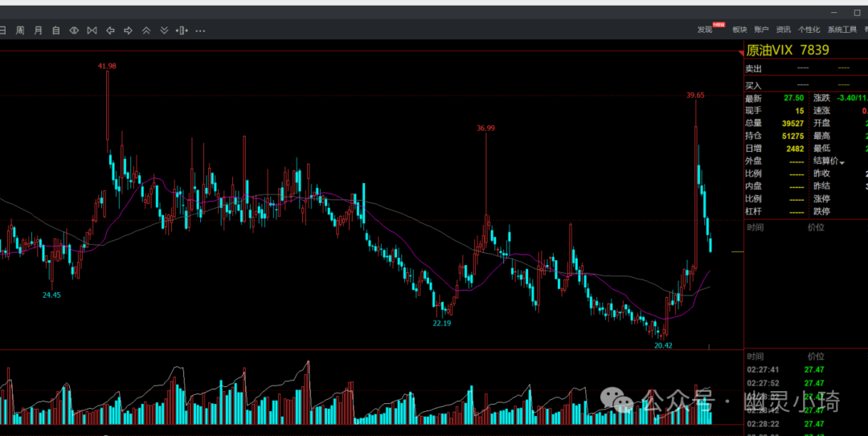The height and width of the screenshot is (436, 868).
Task: Click the horizontal range stretch icon
Action: [x=182, y=31]
